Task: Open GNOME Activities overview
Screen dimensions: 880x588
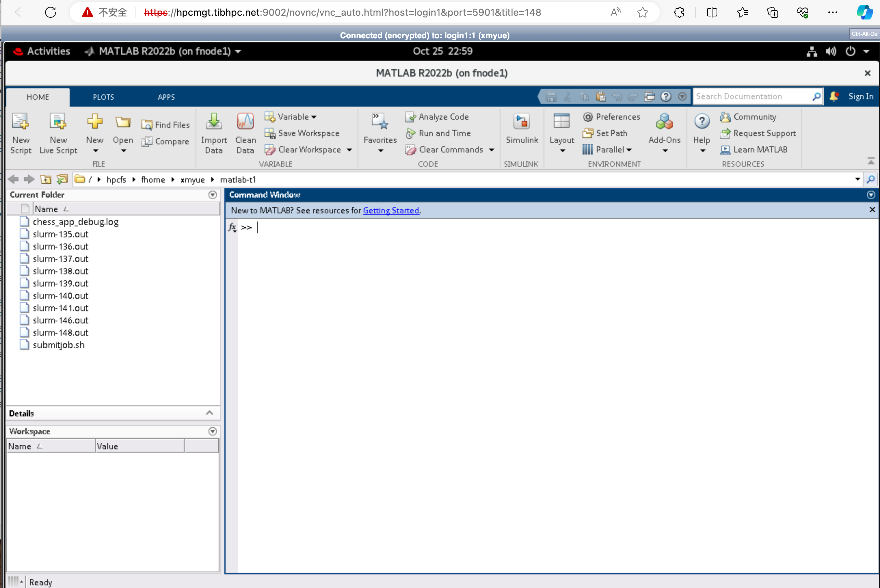Action: [x=42, y=51]
